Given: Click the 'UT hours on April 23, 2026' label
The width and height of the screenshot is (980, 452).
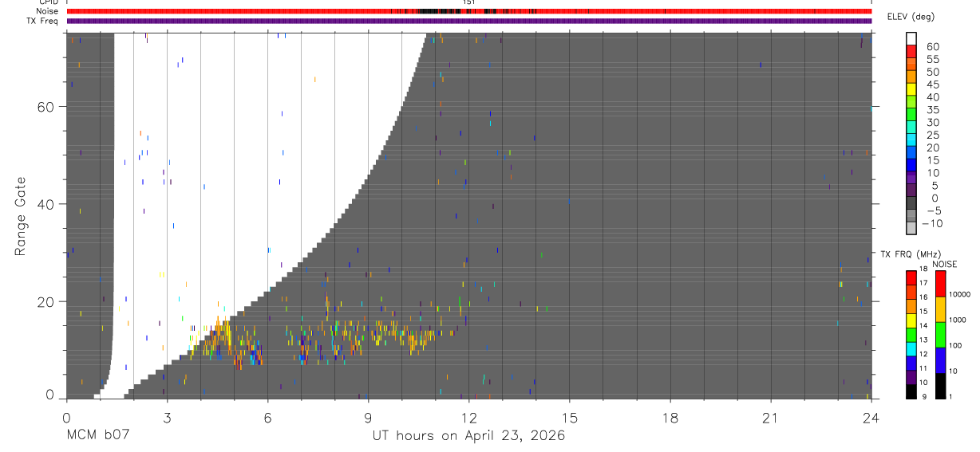Looking at the screenshot, I should (x=468, y=436).
